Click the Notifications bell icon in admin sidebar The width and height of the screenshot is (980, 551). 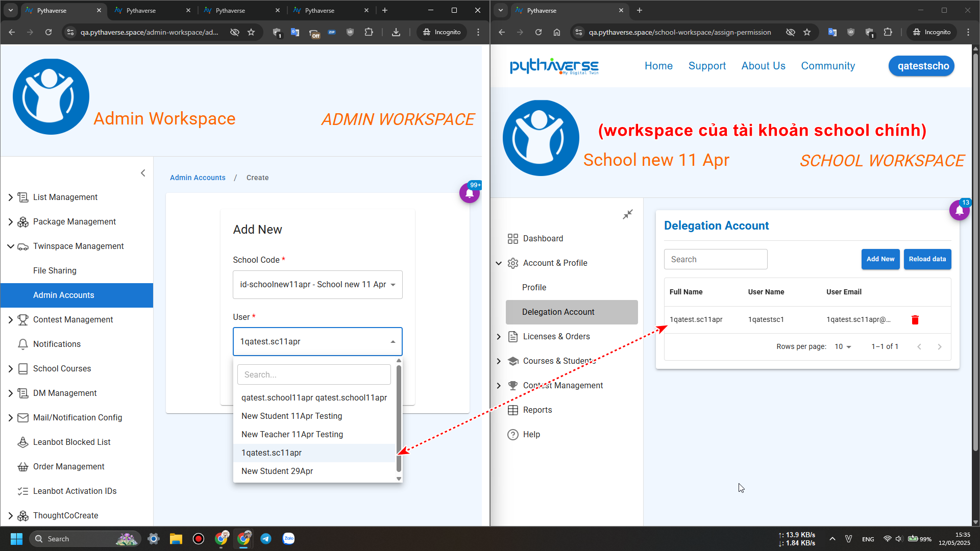22,344
